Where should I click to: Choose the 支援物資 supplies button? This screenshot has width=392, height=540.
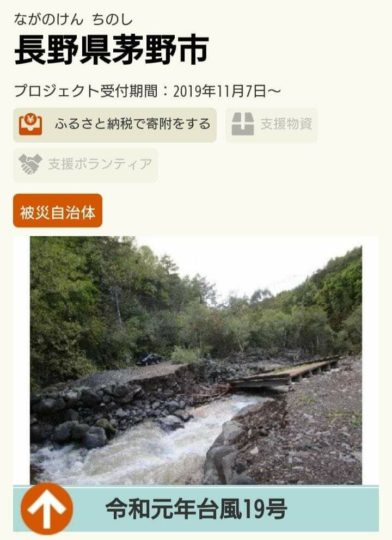272,125
